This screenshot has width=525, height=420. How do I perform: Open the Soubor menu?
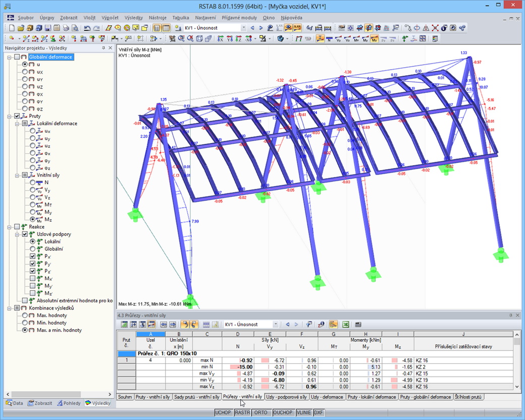[26, 18]
